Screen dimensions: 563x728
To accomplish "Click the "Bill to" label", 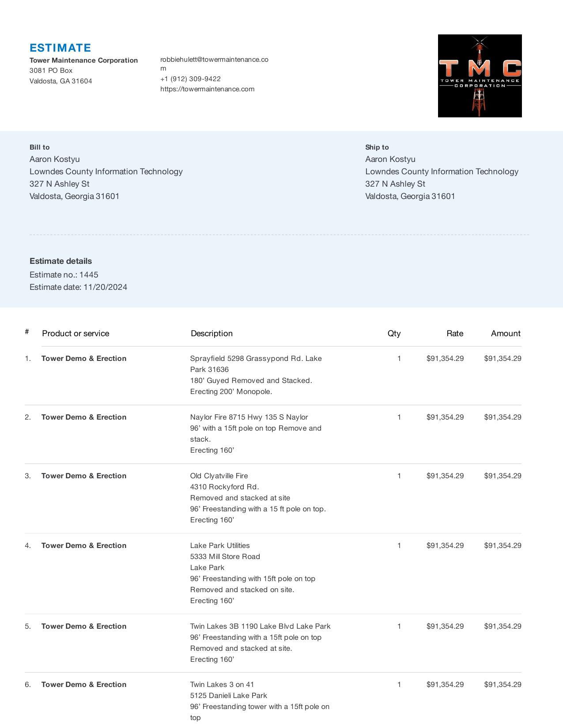I will pyautogui.click(x=39, y=147).
